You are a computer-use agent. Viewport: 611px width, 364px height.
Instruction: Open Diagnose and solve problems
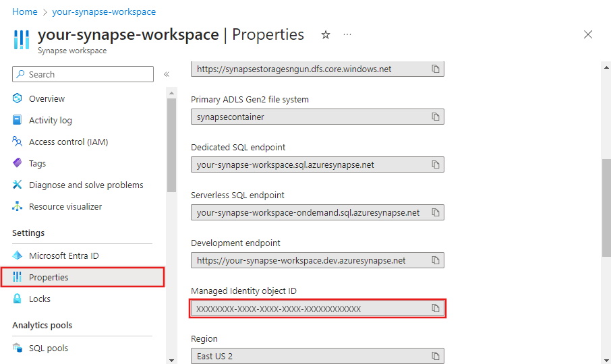[86, 185]
